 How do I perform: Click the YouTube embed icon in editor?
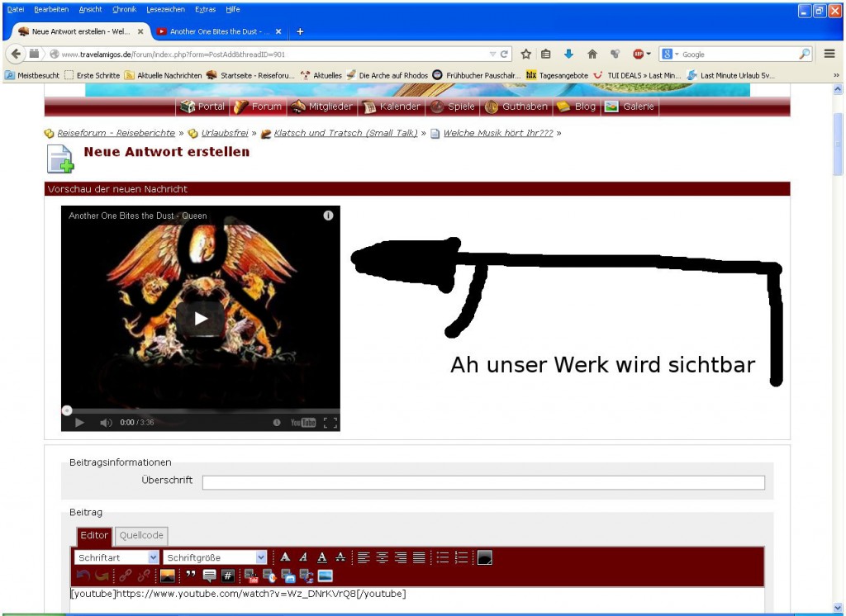(251, 576)
